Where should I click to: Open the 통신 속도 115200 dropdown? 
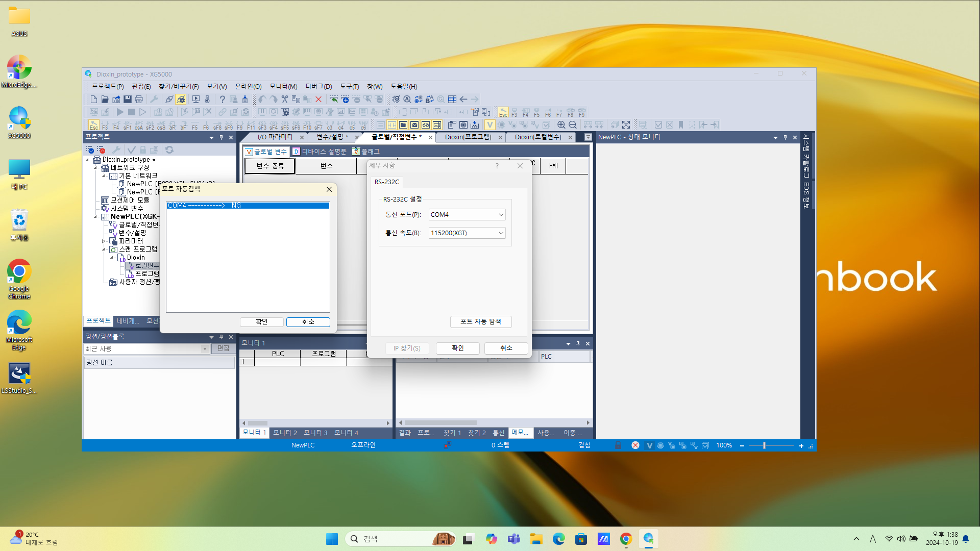pos(501,233)
